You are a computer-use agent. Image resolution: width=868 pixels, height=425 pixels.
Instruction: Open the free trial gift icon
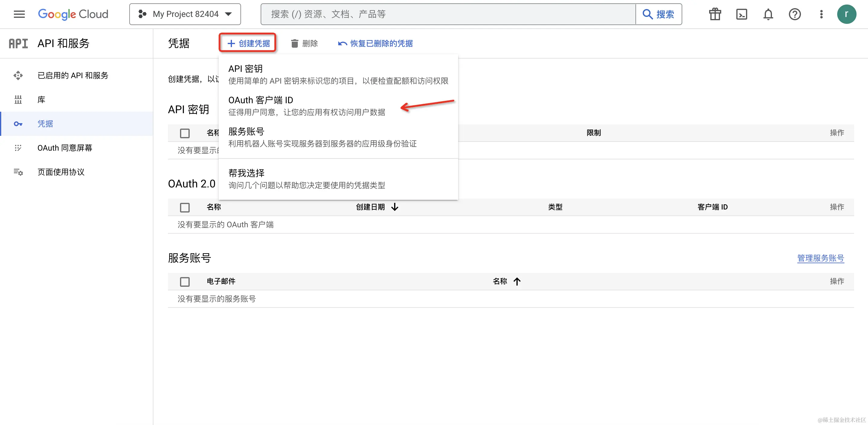point(715,14)
